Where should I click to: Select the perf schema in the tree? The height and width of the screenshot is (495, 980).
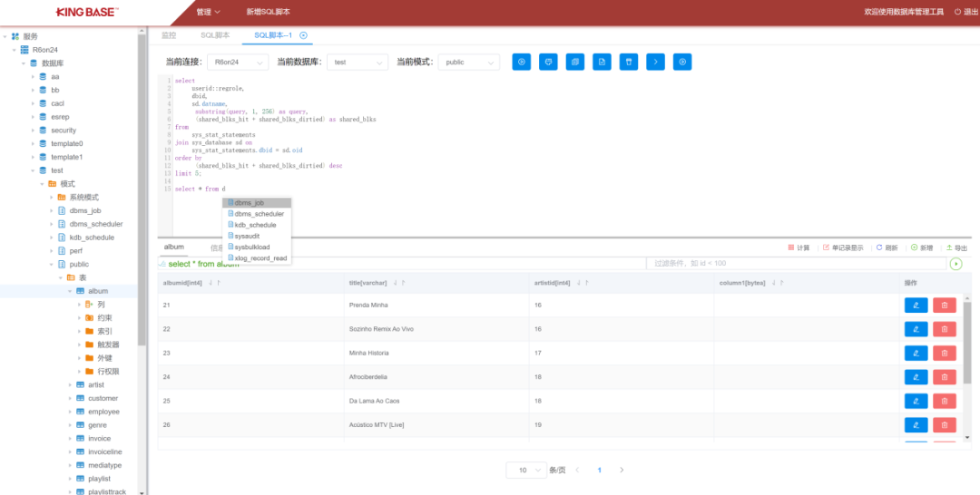coord(75,251)
